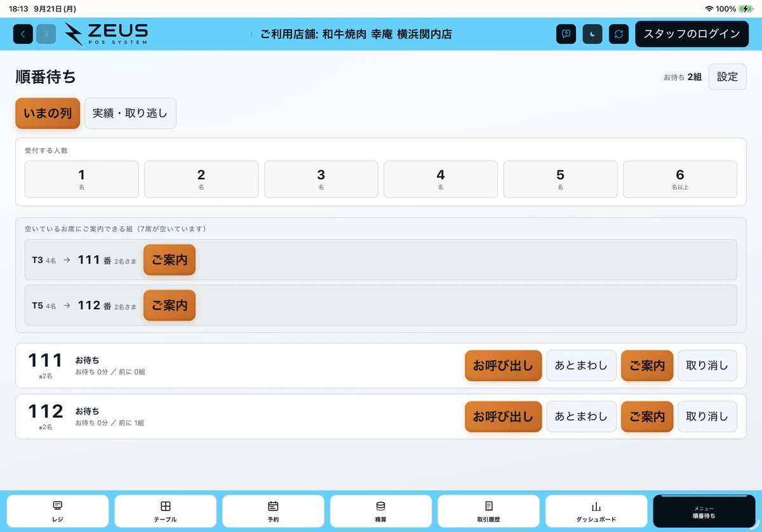Click the お待ち 0分 / 前に 1組 status

pyautogui.click(x=110, y=423)
